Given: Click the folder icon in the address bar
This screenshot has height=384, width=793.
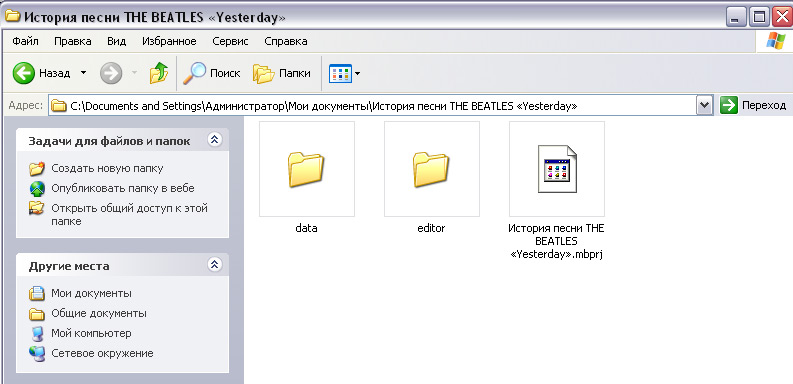Looking at the screenshot, I should pyautogui.click(x=60, y=106).
